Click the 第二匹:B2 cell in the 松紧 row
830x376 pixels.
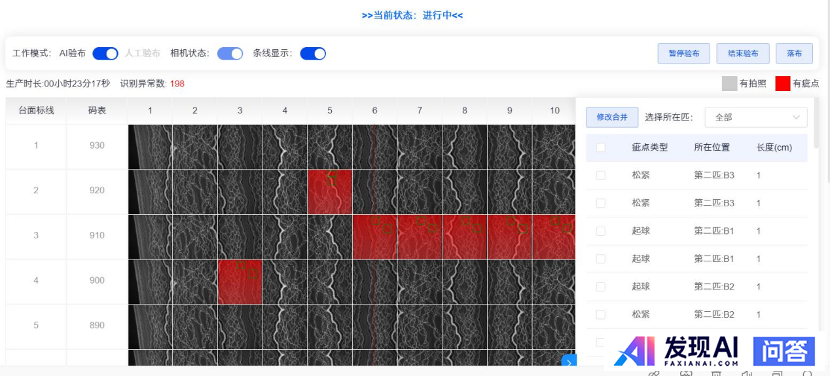pos(714,315)
